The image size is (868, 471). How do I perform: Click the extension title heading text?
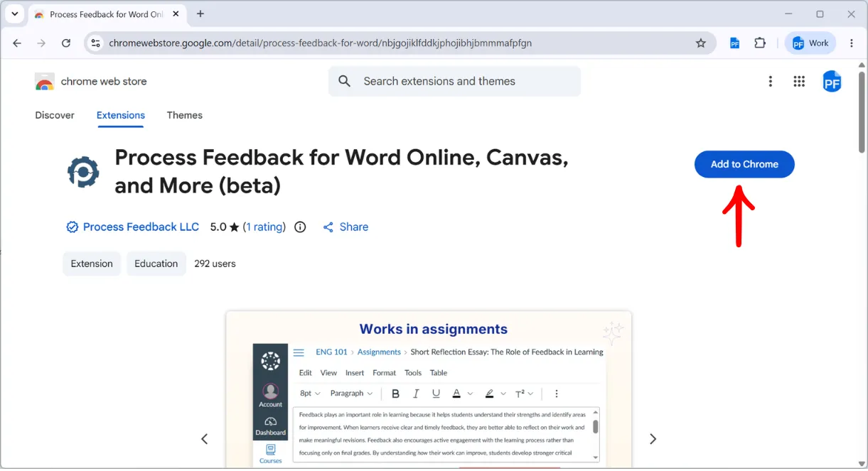click(341, 171)
